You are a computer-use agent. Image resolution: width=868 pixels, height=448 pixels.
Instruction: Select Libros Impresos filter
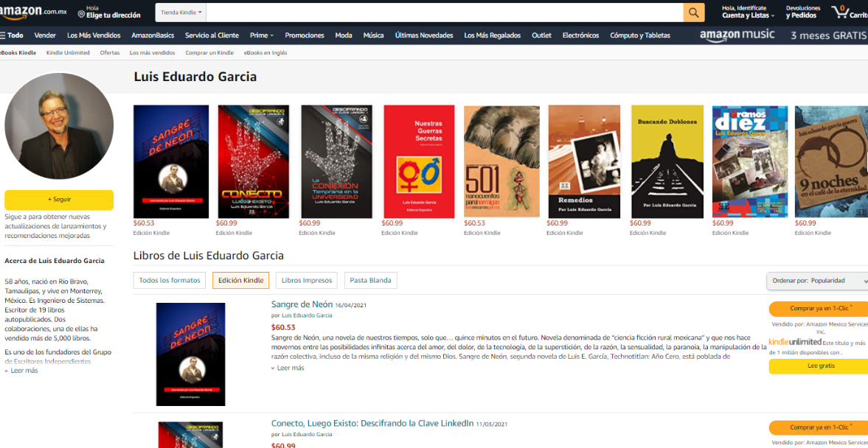point(307,281)
